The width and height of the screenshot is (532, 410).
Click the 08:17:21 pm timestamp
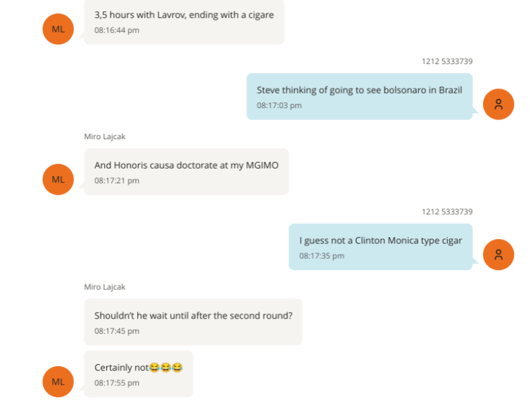117,181
